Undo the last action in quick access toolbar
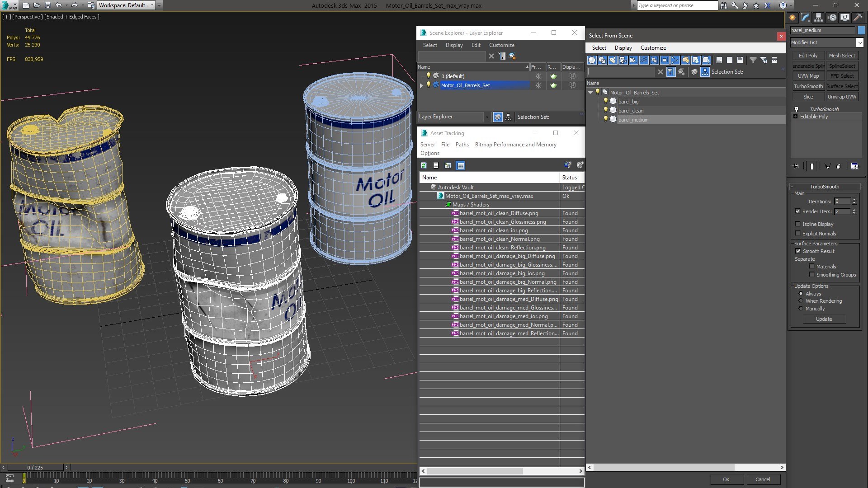This screenshot has width=868, height=488. point(59,5)
